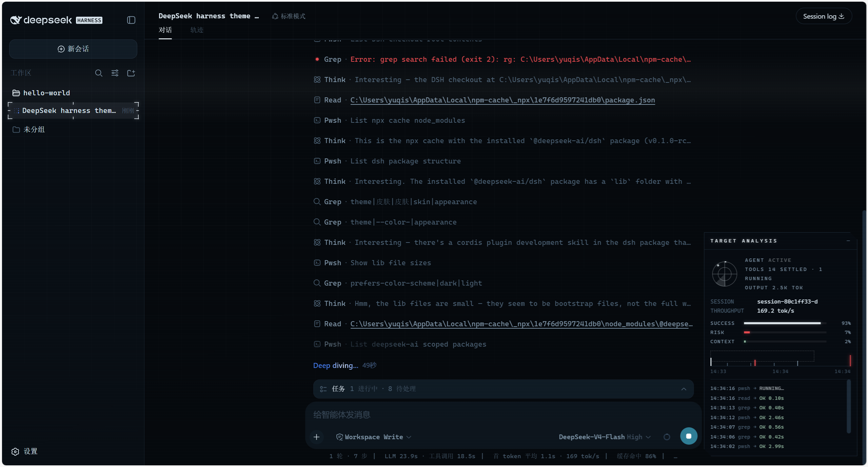Click the 缓存命中 86% status entry
The height and width of the screenshot is (467, 868).
(636, 456)
